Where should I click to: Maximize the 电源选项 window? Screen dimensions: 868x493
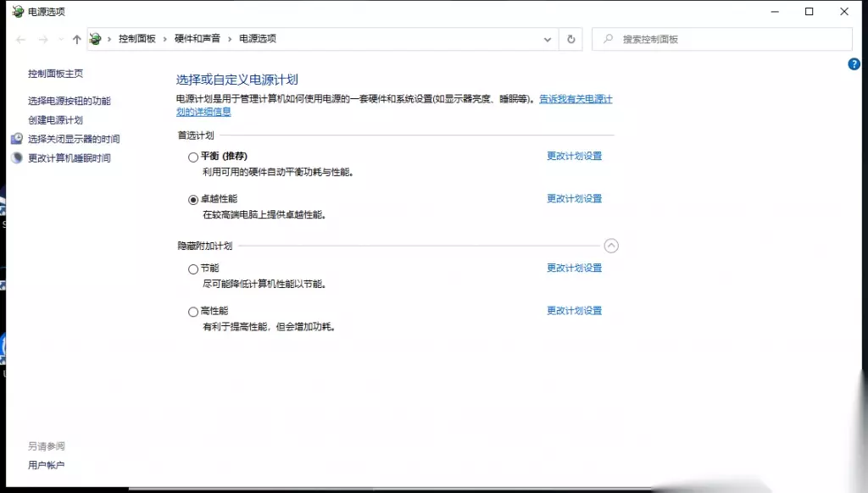pos(809,12)
